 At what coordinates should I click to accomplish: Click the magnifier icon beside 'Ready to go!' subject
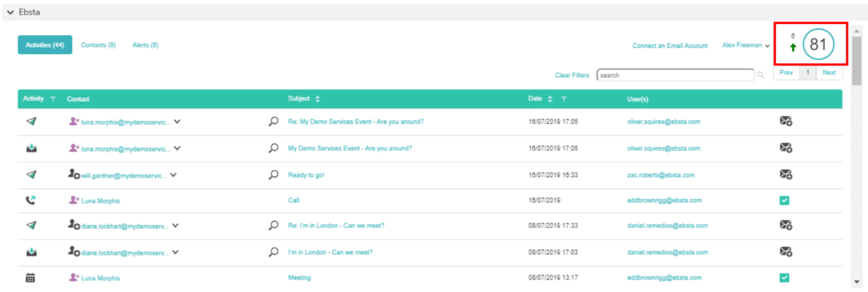coord(274,175)
